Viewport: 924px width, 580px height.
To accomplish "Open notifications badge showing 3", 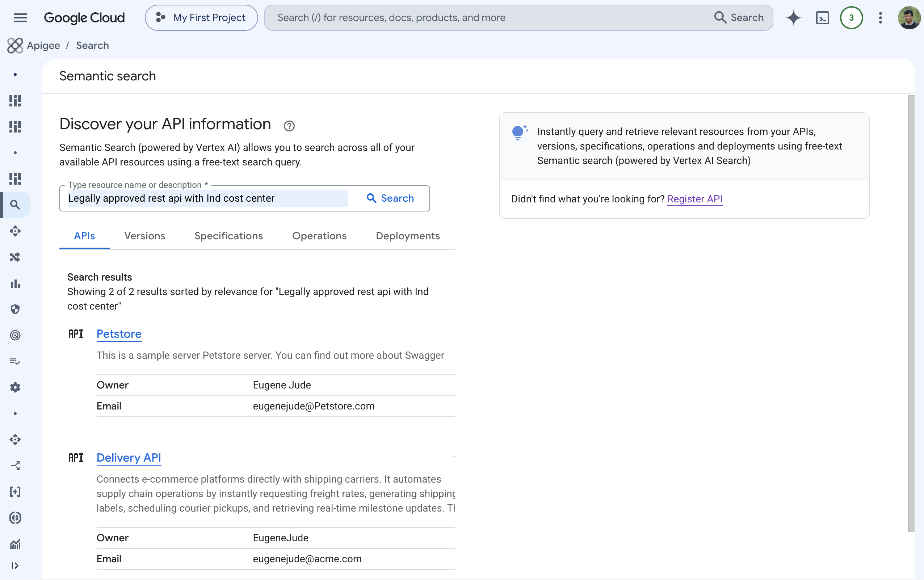I will coord(851,18).
